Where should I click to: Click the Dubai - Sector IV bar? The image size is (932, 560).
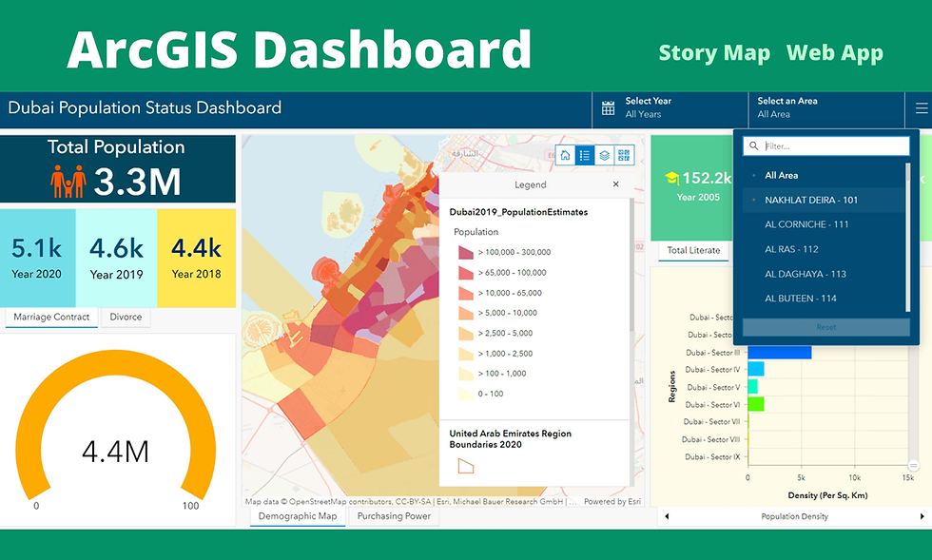click(755, 369)
